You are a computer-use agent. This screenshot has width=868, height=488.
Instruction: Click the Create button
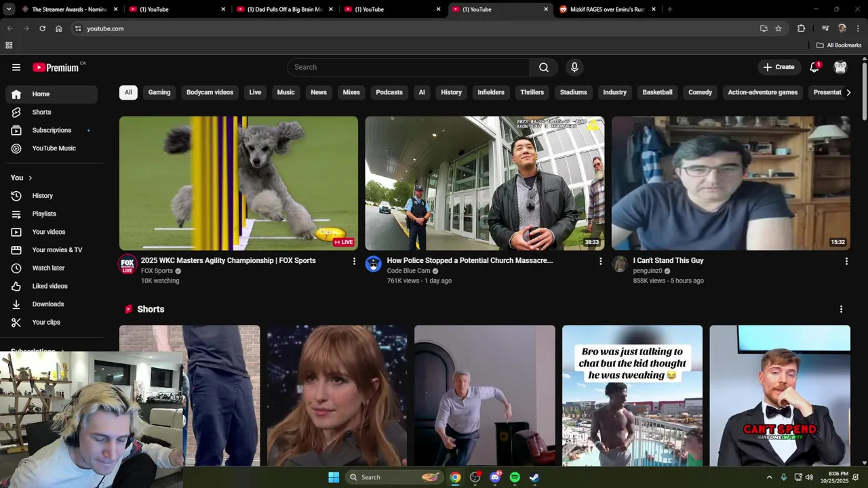(x=778, y=67)
